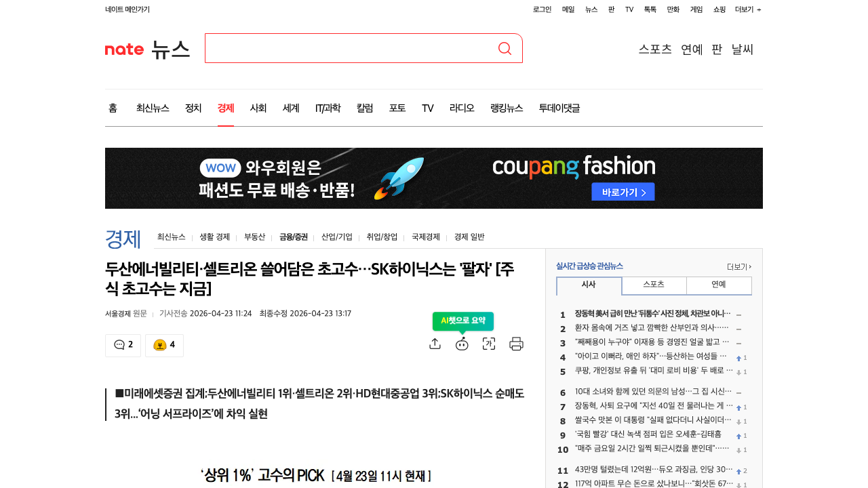Image resolution: width=868 pixels, height=488 pixels.
Task: Open ranked headline 1 about 장동혁
Action: click(653, 314)
